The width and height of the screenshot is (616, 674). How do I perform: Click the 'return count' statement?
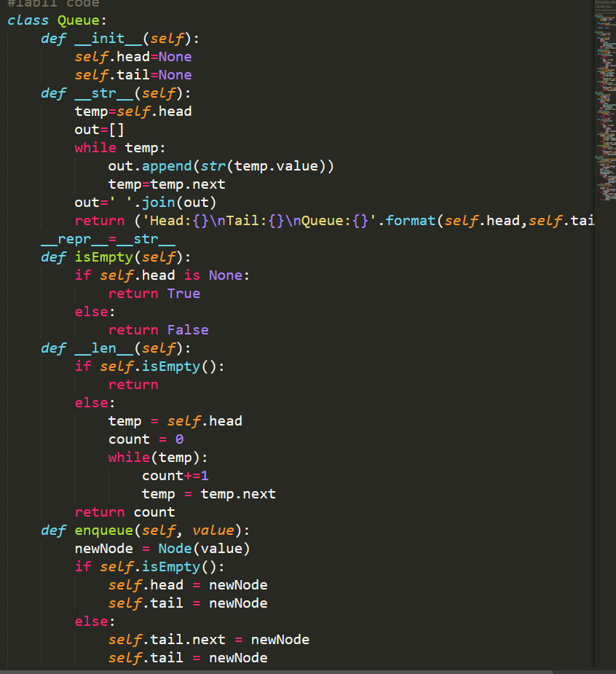click(125, 512)
